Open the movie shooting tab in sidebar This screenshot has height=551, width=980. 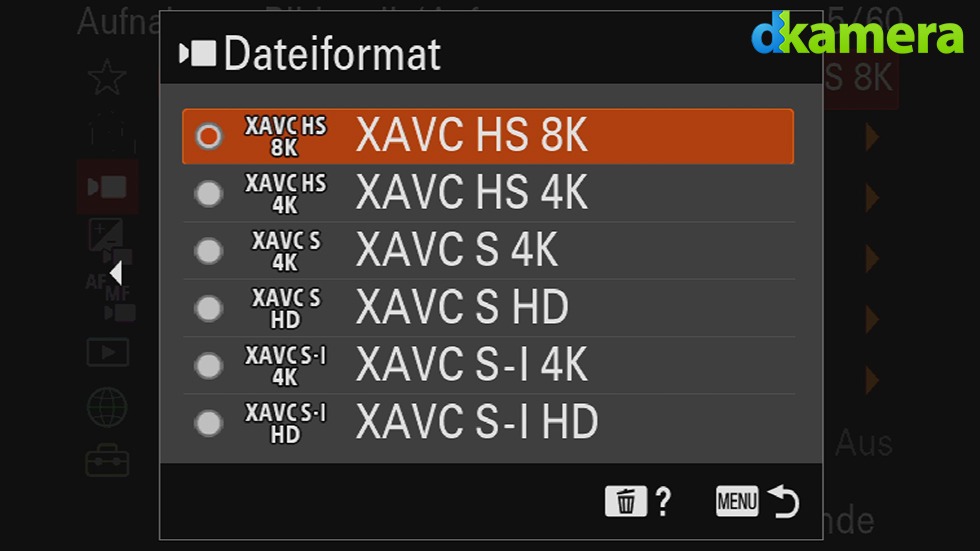tap(108, 186)
